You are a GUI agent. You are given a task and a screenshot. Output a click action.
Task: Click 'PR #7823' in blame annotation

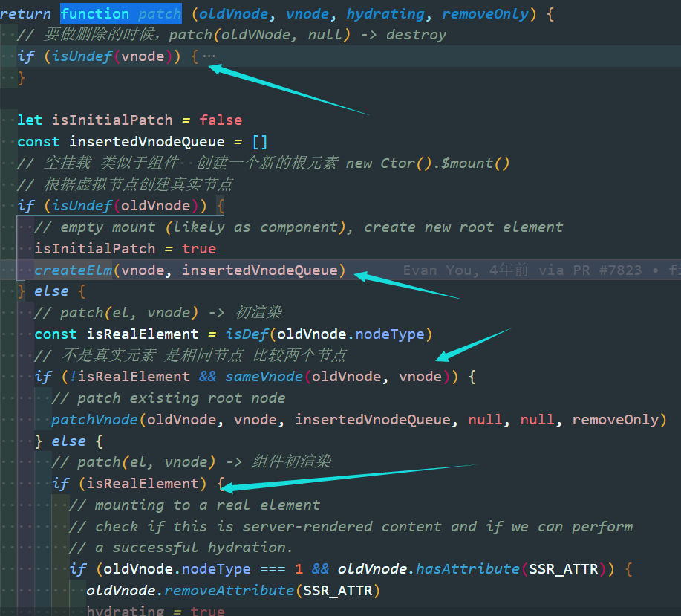(607, 270)
